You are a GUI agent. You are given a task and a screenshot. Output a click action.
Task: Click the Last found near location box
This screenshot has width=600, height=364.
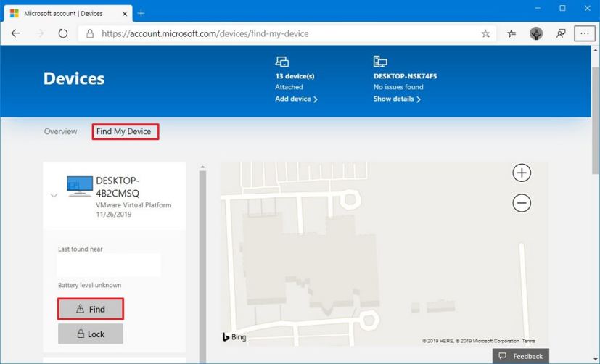109,265
